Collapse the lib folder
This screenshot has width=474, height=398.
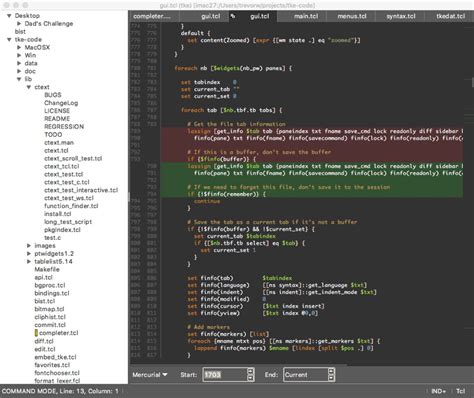19,79
